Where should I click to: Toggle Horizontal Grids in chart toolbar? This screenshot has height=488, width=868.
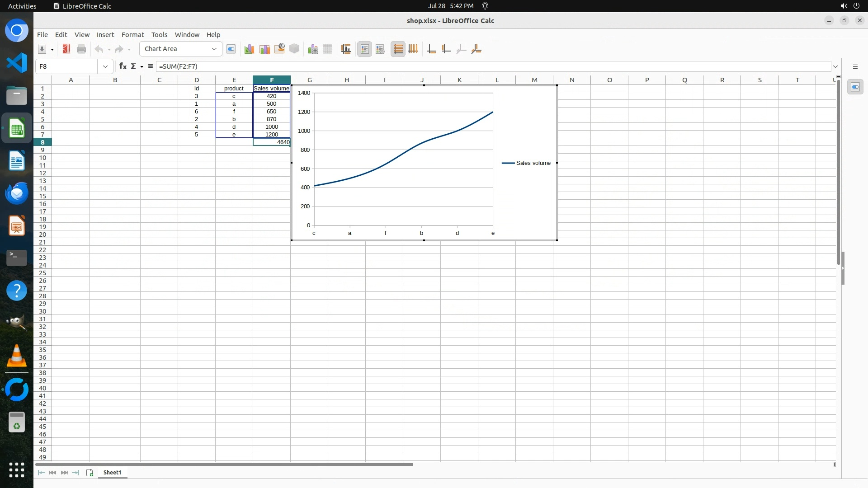(x=398, y=49)
